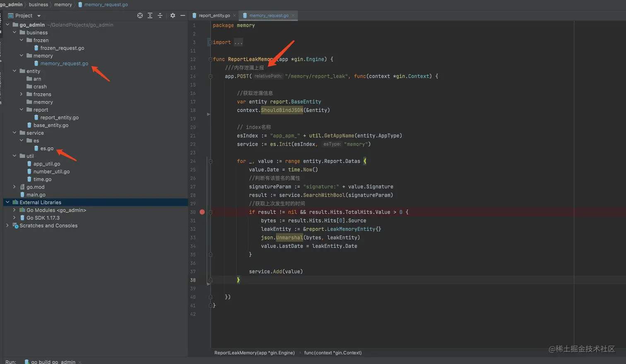This screenshot has width=626, height=364.
Task: Click ReportLeakMemory breadcrumb at editor bottom
Action: click(254, 353)
